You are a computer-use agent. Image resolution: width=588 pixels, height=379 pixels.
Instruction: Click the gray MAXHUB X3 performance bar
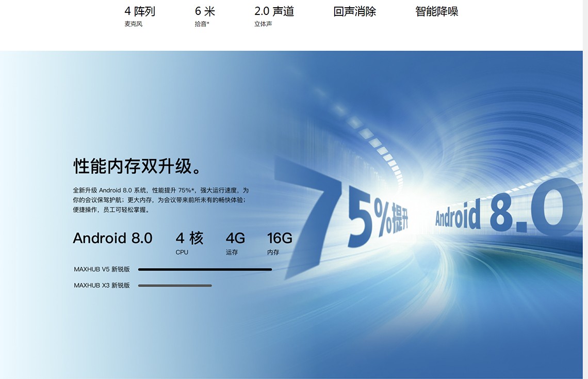coord(175,286)
